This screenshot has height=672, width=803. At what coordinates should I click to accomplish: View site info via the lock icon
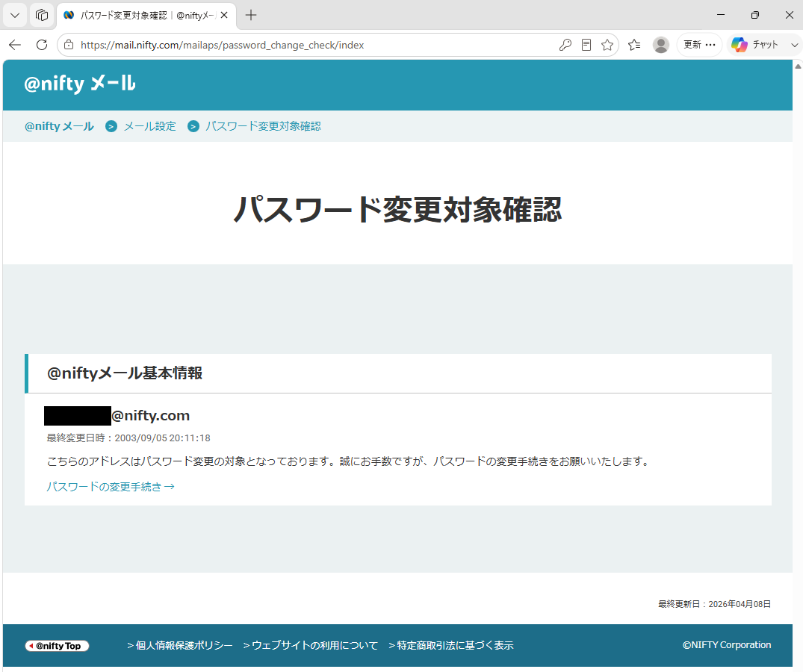[69, 45]
